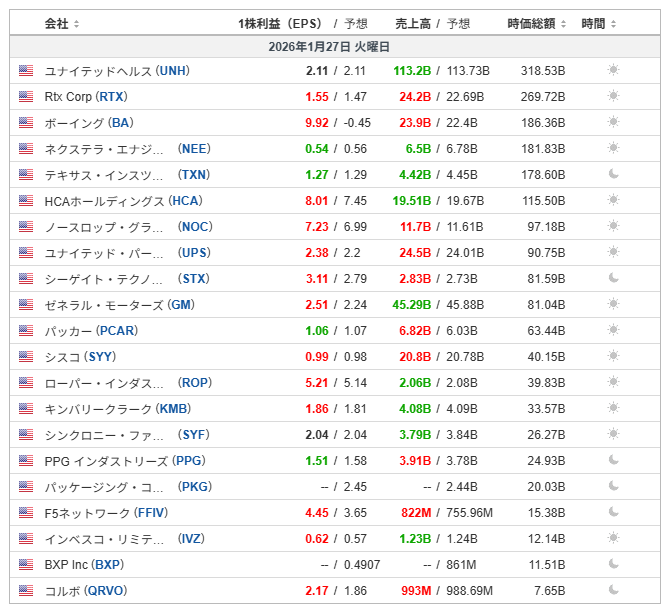
Task: Click the moon icon in the F5 (FFIV) row
Action: (613, 513)
